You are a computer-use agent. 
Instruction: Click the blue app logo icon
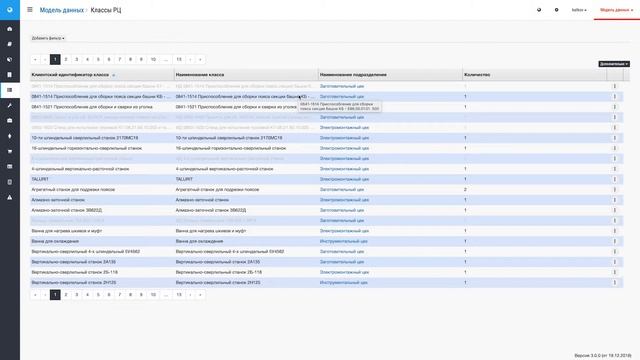(10, 10)
